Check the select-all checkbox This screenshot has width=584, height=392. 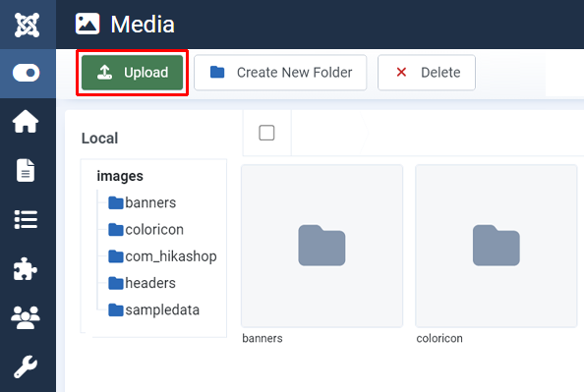266,133
